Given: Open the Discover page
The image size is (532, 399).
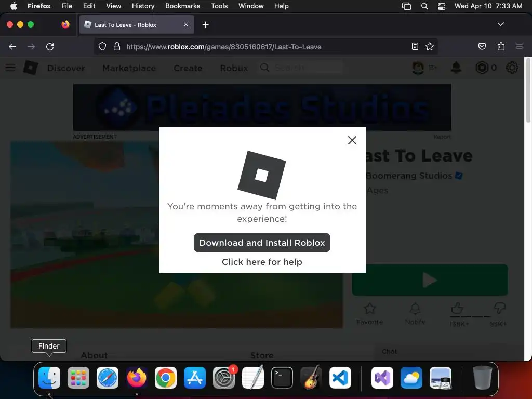Looking at the screenshot, I should [x=66, y=68].
